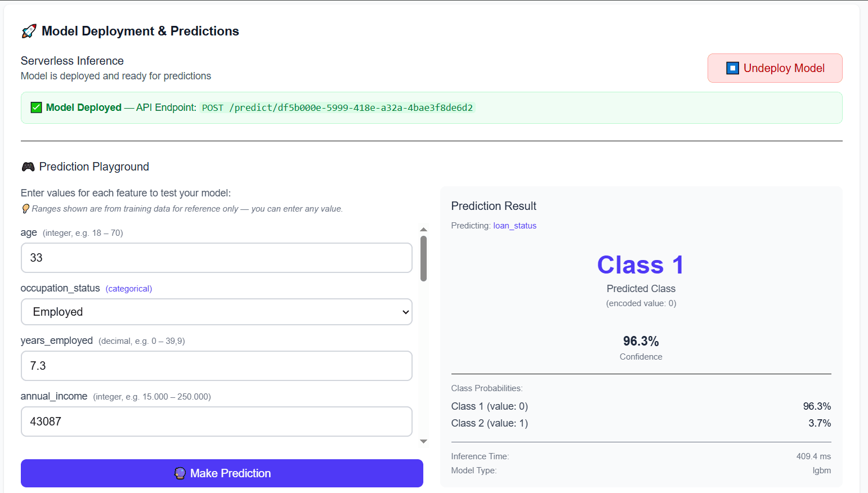Click the rocket icon beside Model Deployment heading
Screen dimensions: 868x493
28,31
